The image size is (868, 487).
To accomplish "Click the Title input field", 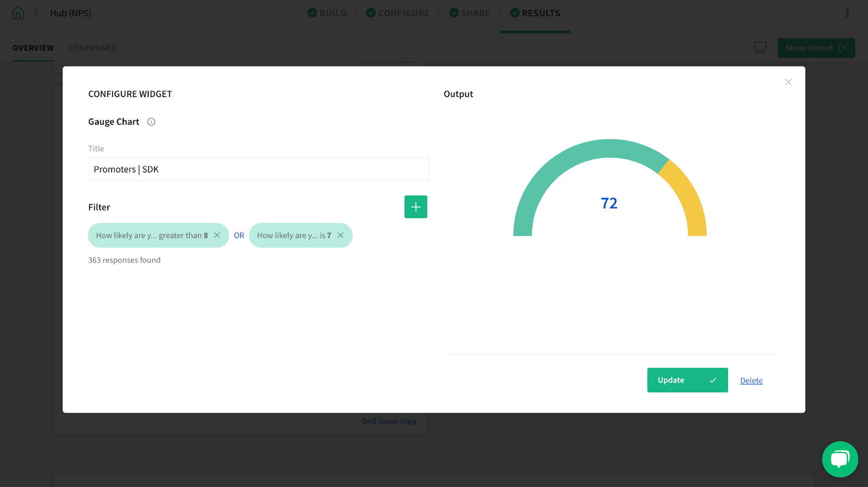I will coord(258,169).
